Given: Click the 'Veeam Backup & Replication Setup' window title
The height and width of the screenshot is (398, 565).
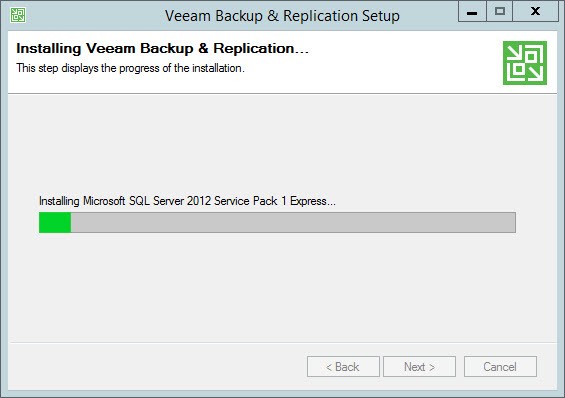Looking at the screenshot, I should (282, 16).
